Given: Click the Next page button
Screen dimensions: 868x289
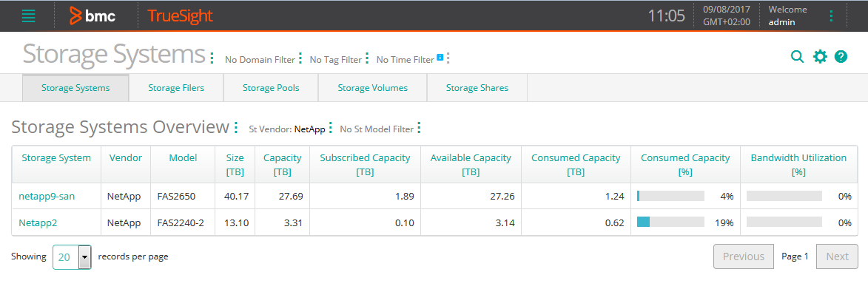Looking at the screenshot, I should point(837,256).
